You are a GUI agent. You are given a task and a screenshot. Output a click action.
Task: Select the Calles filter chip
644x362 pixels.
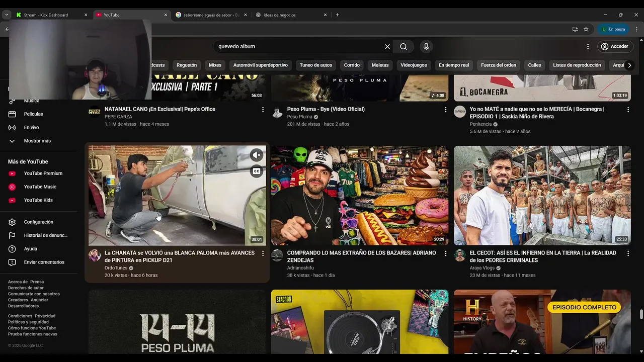coord(534,65)
